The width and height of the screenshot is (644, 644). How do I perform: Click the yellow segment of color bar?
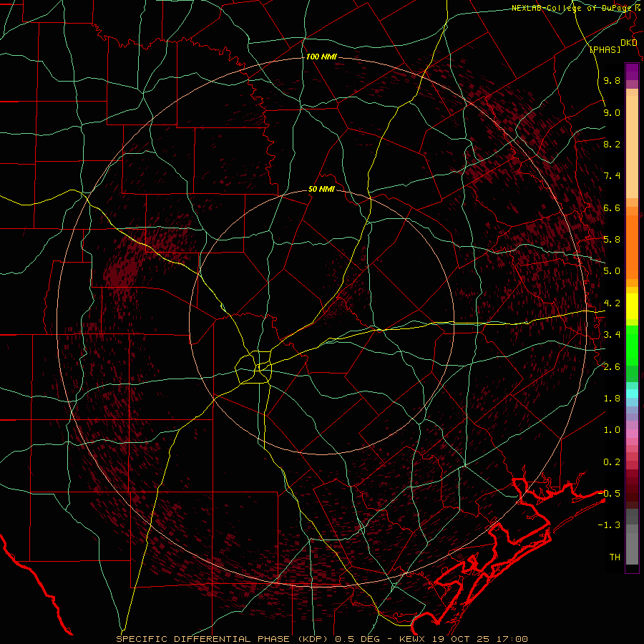(632, 306)
